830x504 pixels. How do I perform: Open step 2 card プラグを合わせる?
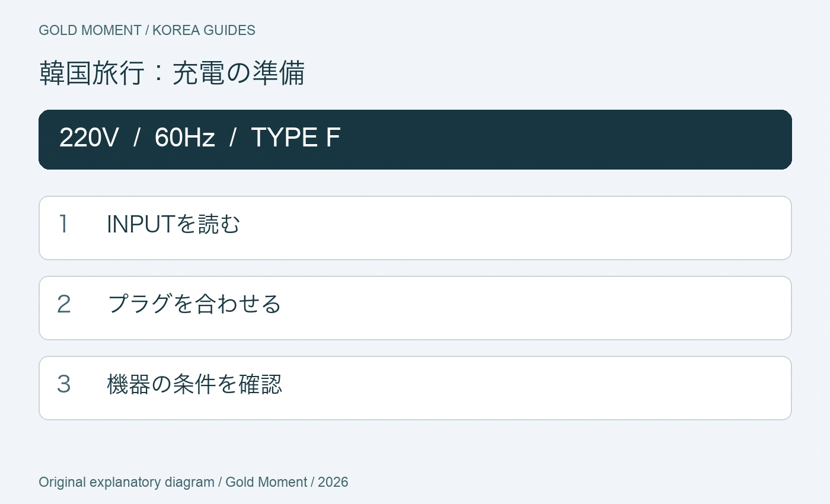pos(415,308)
